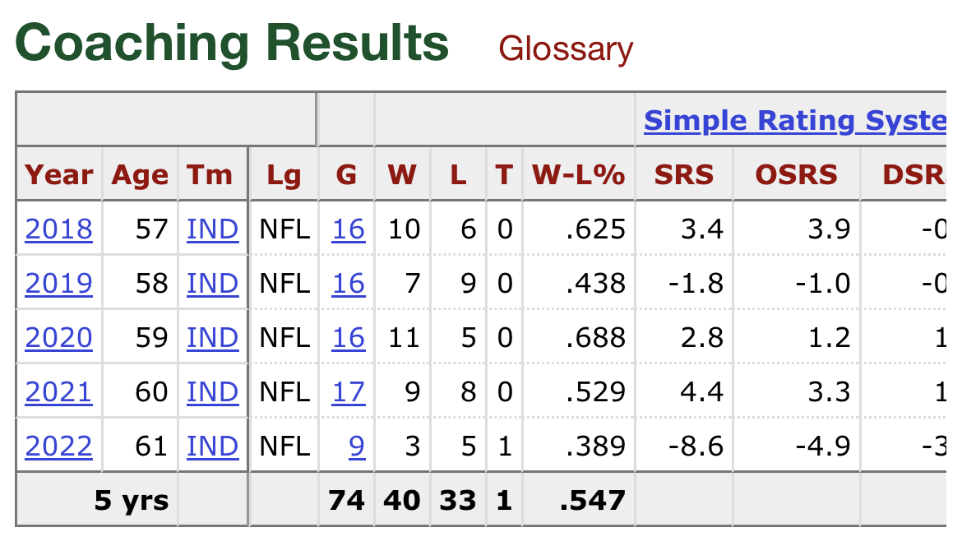Open the 2019 season link

(59, 283)
